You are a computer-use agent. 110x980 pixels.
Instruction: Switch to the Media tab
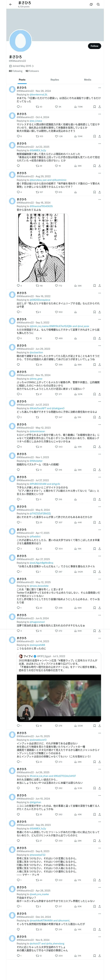click(x=88, y=80)
